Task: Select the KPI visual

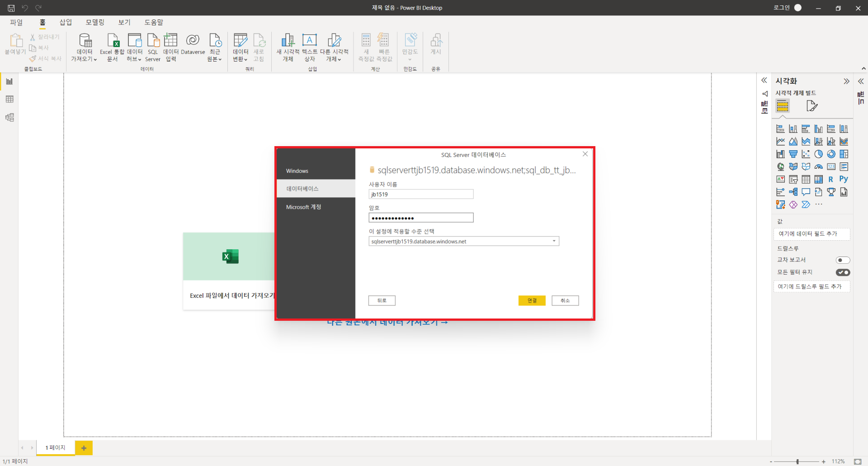Action: (x=780, y=180)
